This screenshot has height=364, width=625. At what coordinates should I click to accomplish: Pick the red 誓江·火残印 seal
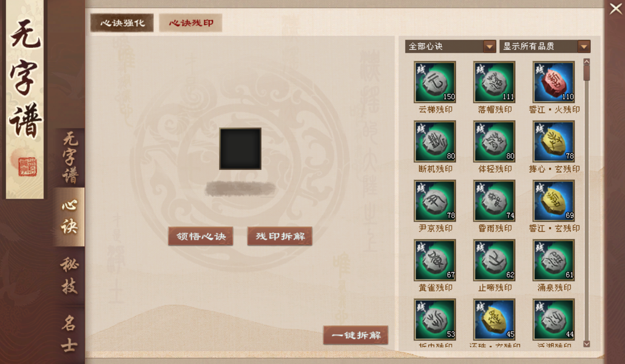(x=553, y=82)
